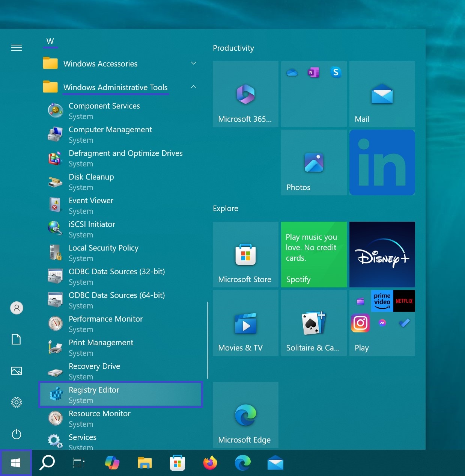
Task: Open Microsoft Edge from the taskbar
Action: tap(243, 463)
